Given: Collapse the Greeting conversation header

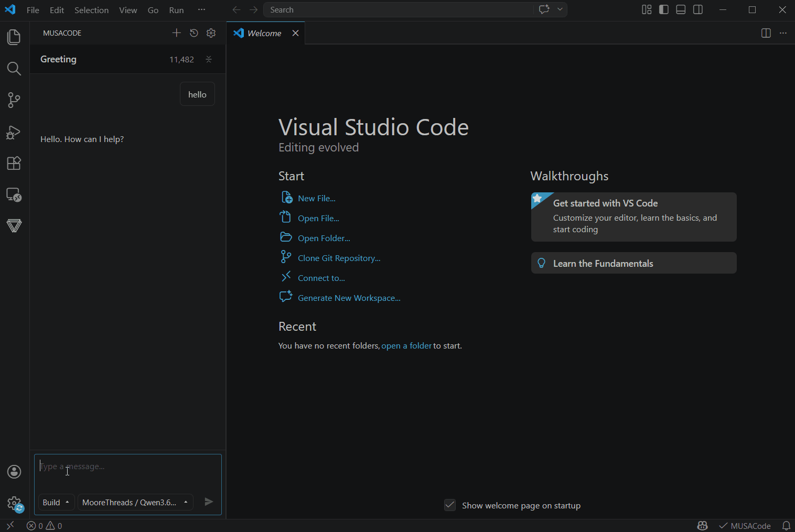Looking at the screenshot, I should pos(209,59).
